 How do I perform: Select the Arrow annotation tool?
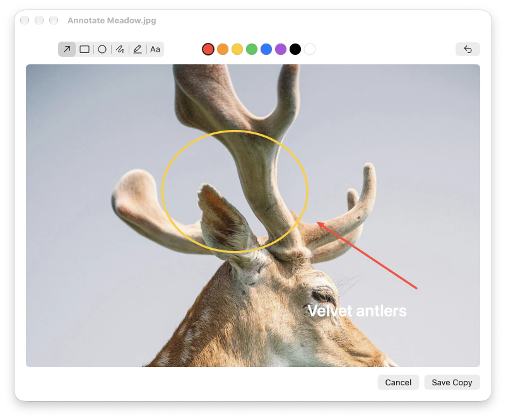coord(67,49)
